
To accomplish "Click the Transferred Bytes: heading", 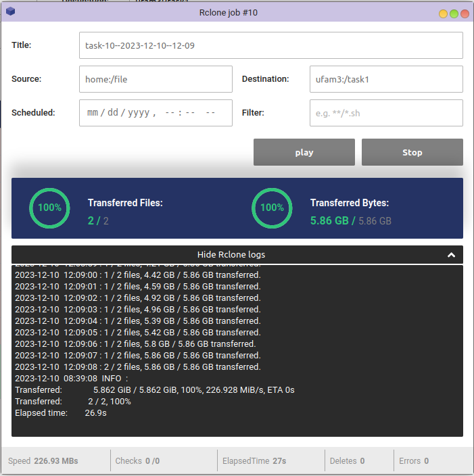I will click(350, 203).
